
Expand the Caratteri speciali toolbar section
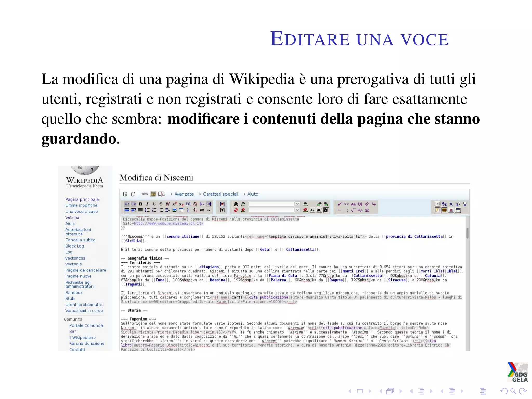click(x=218, y=194)
